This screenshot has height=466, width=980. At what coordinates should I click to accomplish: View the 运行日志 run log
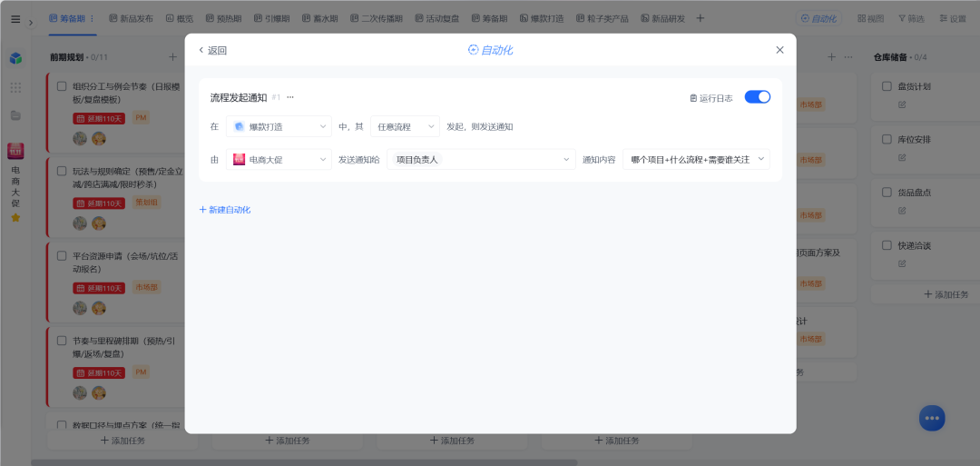coord(711,98)
